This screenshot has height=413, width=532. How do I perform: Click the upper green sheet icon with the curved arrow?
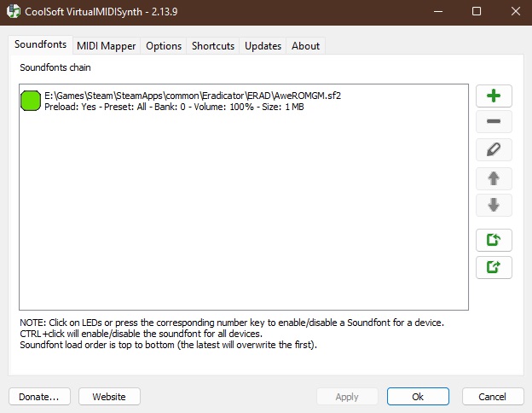pyautogui.click(x=494, y=240)
